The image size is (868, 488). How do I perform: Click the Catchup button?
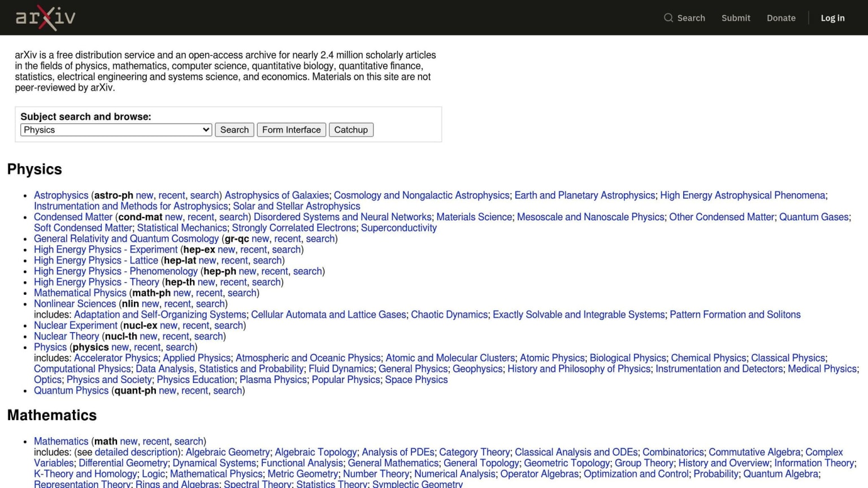click(x=351, y=130)
